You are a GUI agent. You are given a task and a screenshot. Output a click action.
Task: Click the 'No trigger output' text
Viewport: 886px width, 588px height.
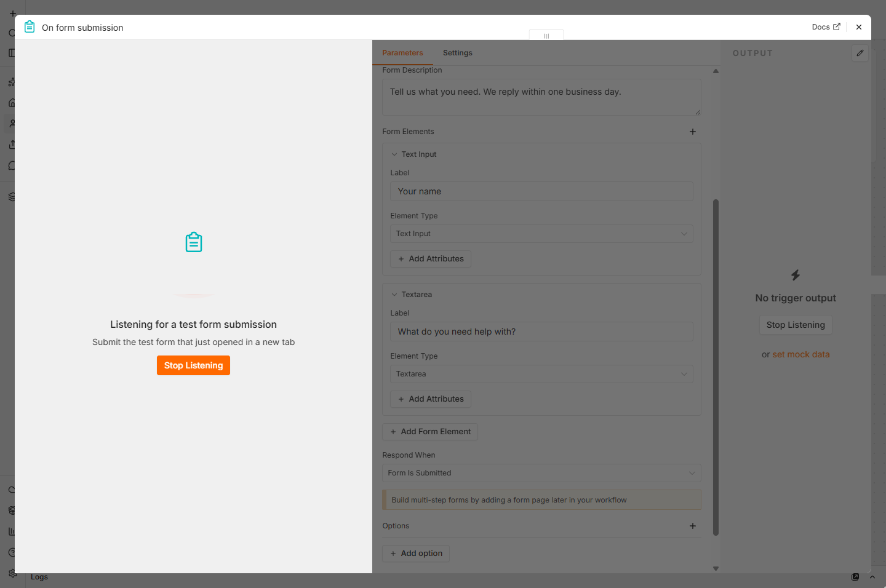(x=796, y=298)
